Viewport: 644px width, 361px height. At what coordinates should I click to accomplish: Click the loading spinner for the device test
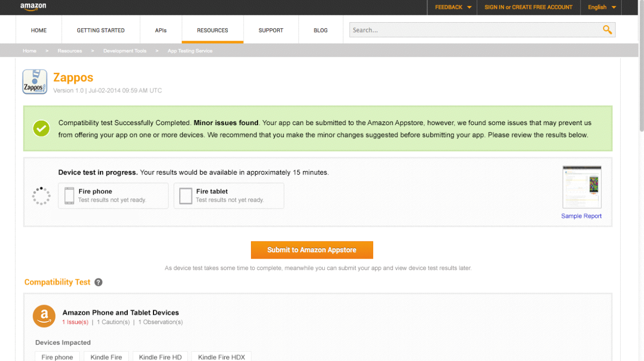click(x=42, y=196)
